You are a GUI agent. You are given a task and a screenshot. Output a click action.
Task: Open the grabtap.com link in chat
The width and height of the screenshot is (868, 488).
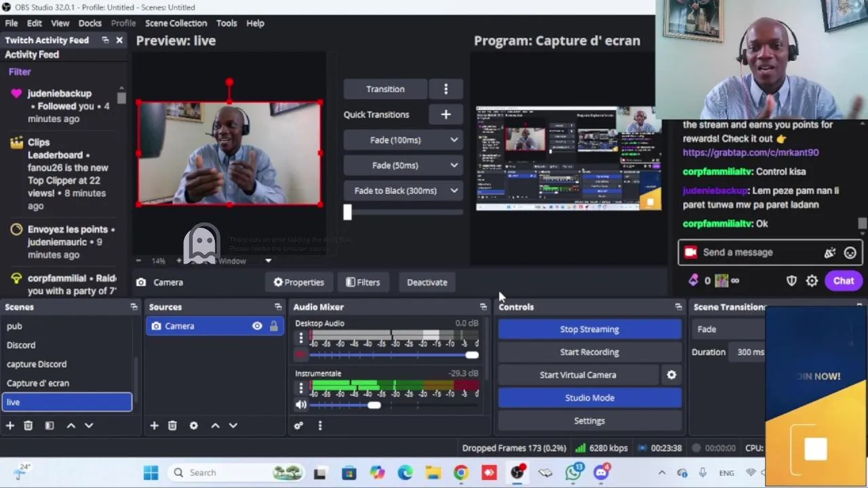[751, 152]
